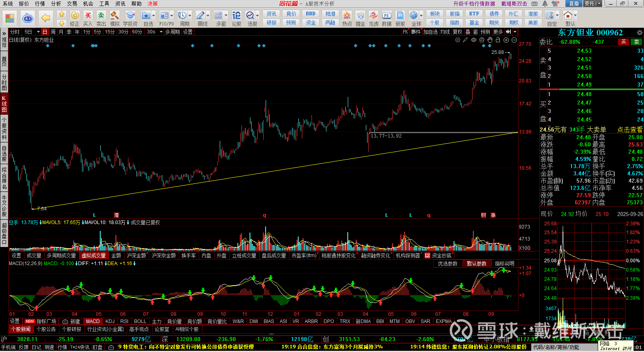Click the 买入 buy icon
Viewport: 644px width, 352px height.
click(x=88, y=15)
